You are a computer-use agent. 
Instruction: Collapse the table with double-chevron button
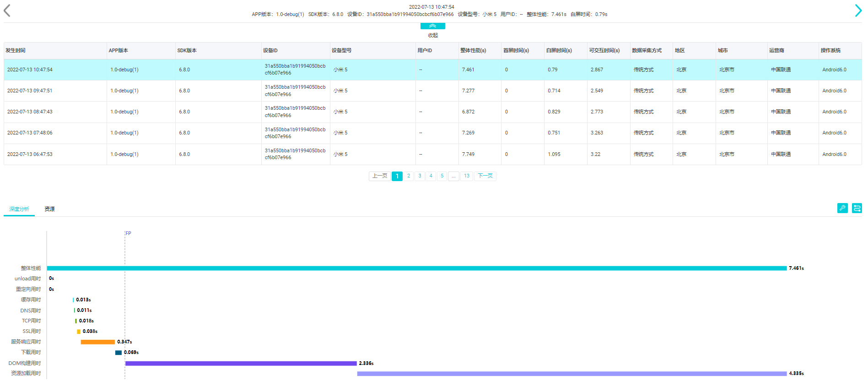[432, 26]
